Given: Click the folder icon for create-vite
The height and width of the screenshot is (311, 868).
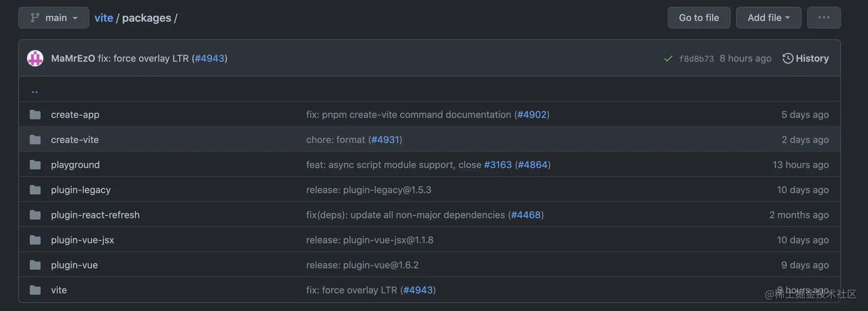Looking at the screenshot, I should (35, 140).
